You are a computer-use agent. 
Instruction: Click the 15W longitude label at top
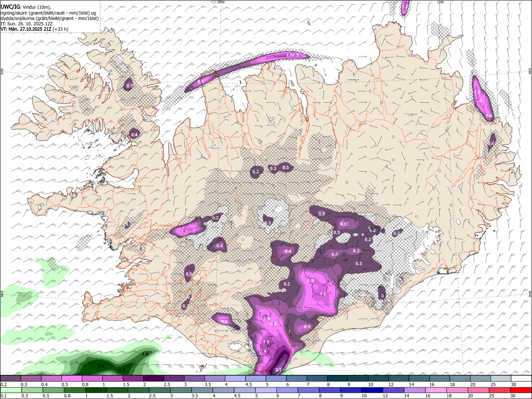coord(441,2)
